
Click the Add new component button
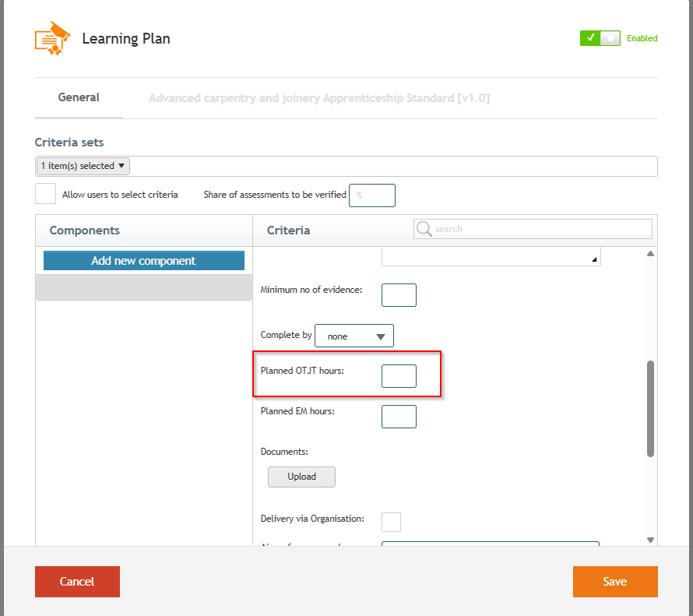pos(143,261)
